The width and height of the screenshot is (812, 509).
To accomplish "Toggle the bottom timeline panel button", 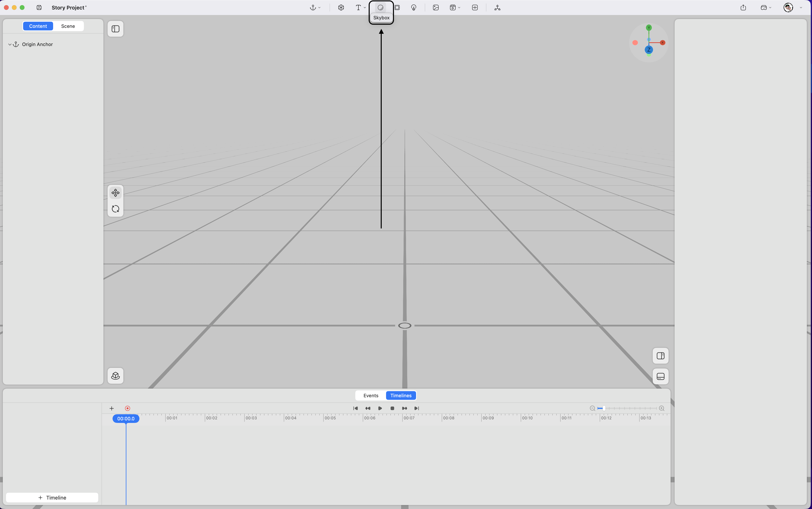I will (x=661, y=376).
